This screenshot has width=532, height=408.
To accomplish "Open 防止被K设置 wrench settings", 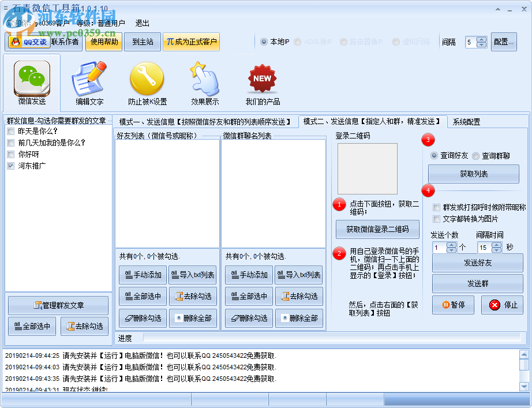I will click(146, 78).
